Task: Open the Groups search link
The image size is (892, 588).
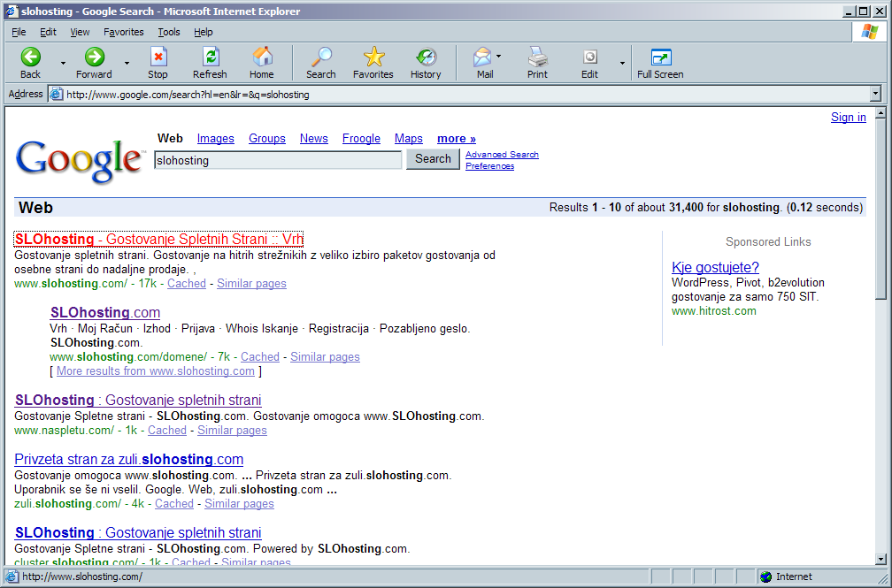Action: pos(267,138)
